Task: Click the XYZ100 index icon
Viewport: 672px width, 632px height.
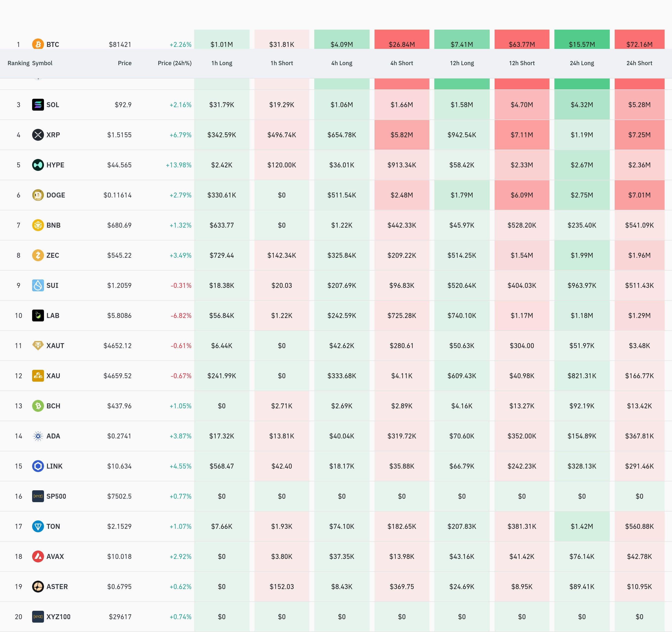Action: coord(38,617)
